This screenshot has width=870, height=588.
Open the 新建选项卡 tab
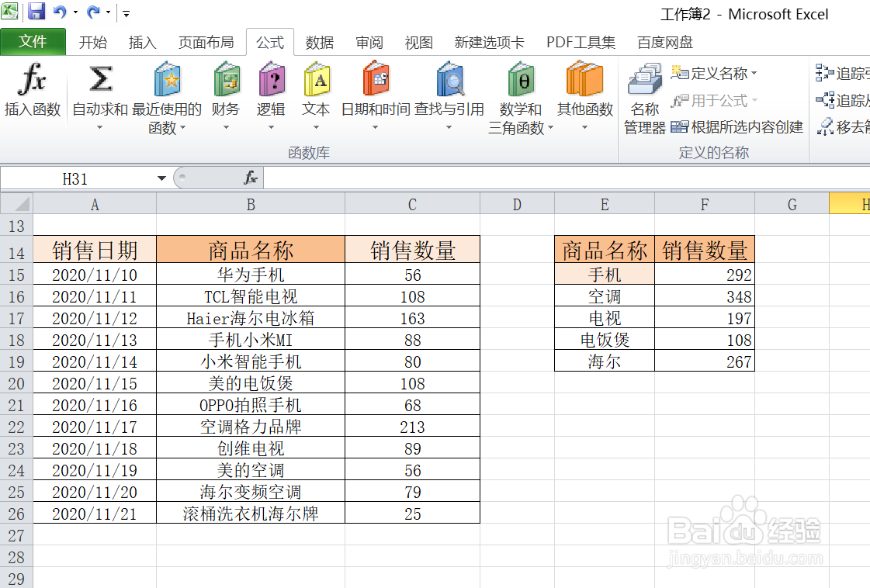pos(489,42)
